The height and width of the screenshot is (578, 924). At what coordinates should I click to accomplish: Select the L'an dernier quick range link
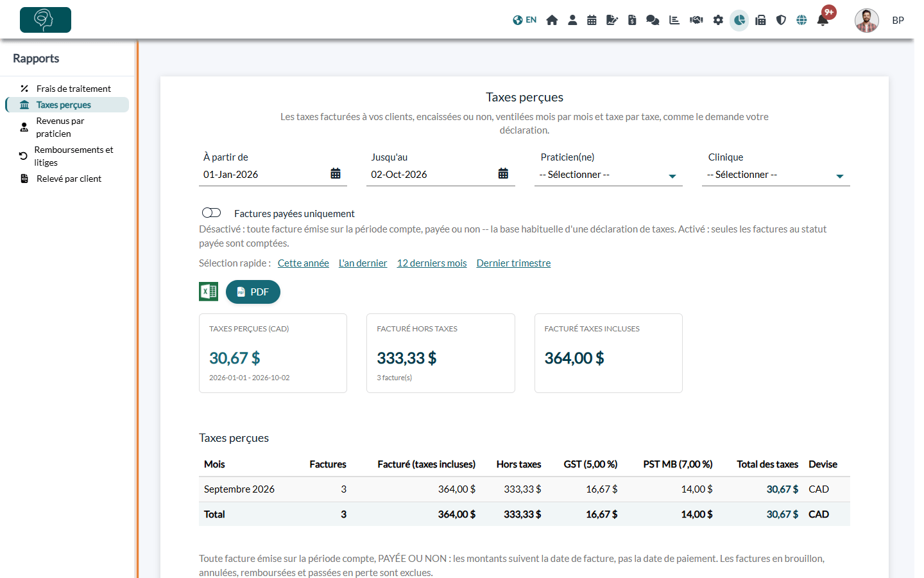pyautogui.click(x=363, y=263)
